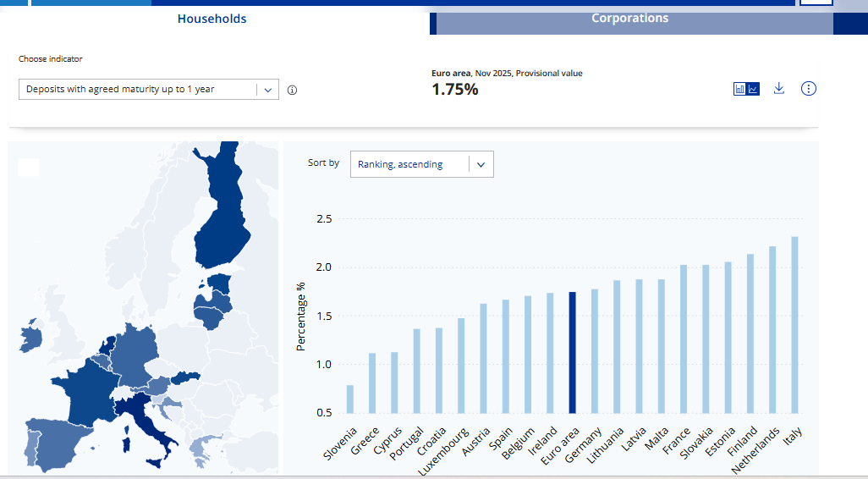The width and height of the screenshot is (868, 479).
Task: Click the Slovenia bar in the chart
Action: (350, 399)
